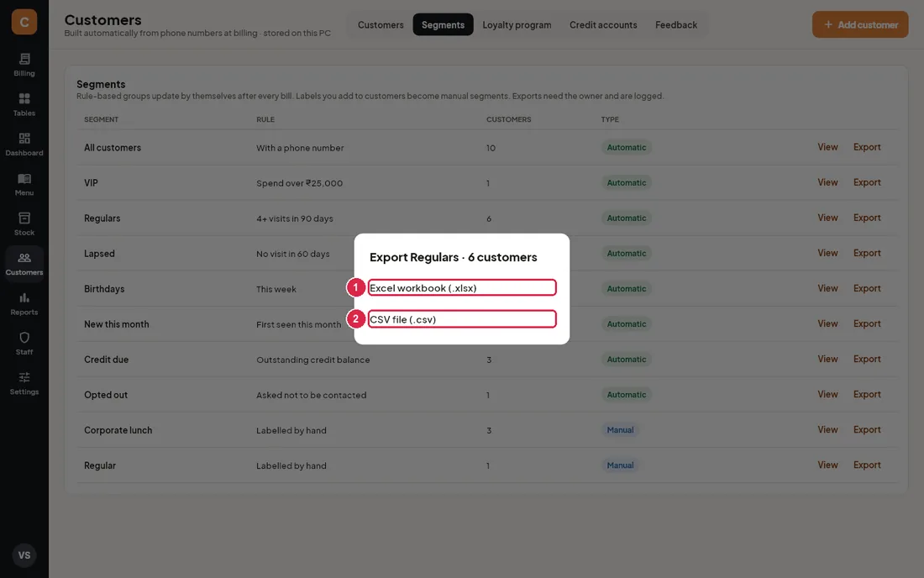Open the Feedback tab
924x578 pixels.
point(676,24)
